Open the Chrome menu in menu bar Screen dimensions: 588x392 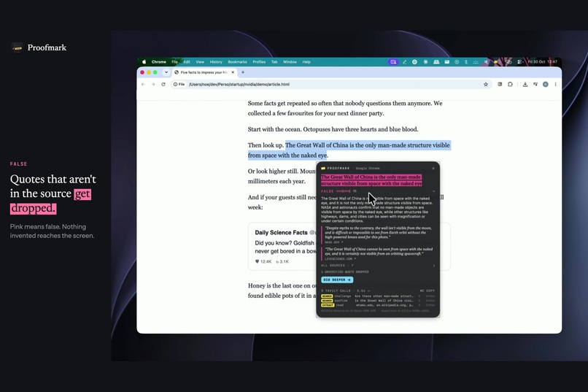(158, 62)
